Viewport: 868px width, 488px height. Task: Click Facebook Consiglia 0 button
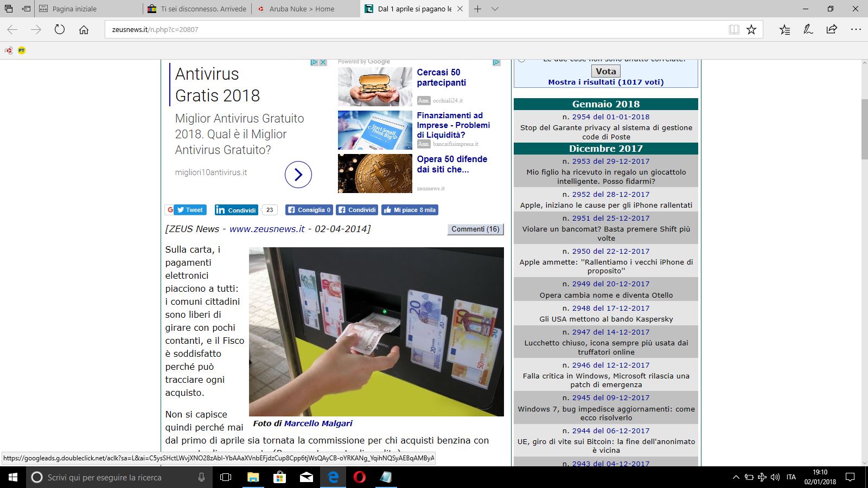click(x=309, y=210)
